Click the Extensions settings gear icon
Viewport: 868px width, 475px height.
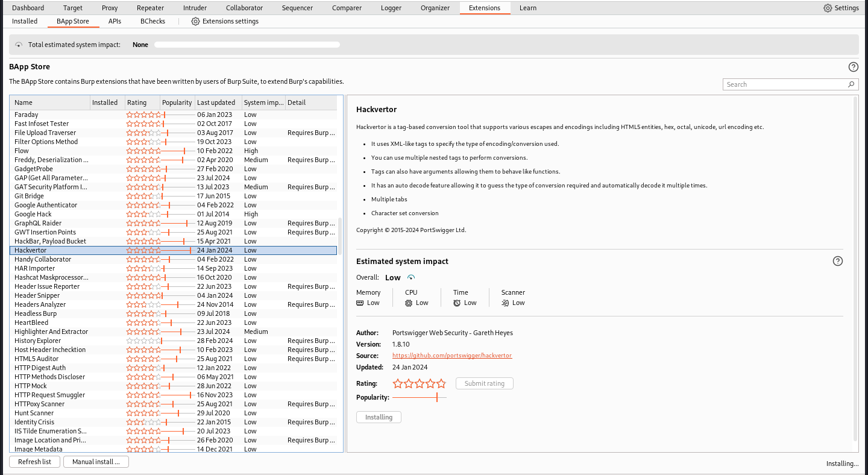tap(195, 21)
